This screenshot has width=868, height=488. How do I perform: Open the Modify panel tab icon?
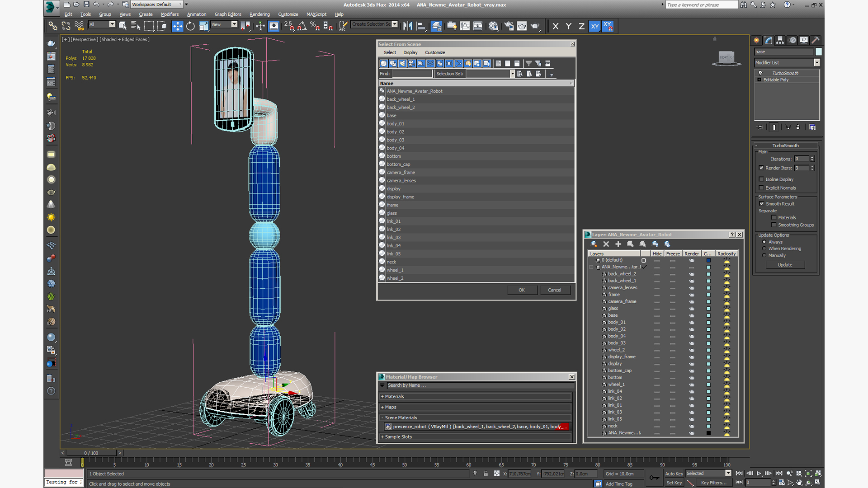769,40
